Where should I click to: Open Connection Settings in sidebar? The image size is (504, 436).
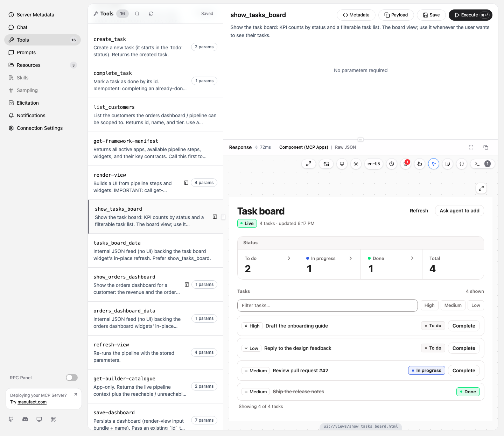tap(42, 128)
